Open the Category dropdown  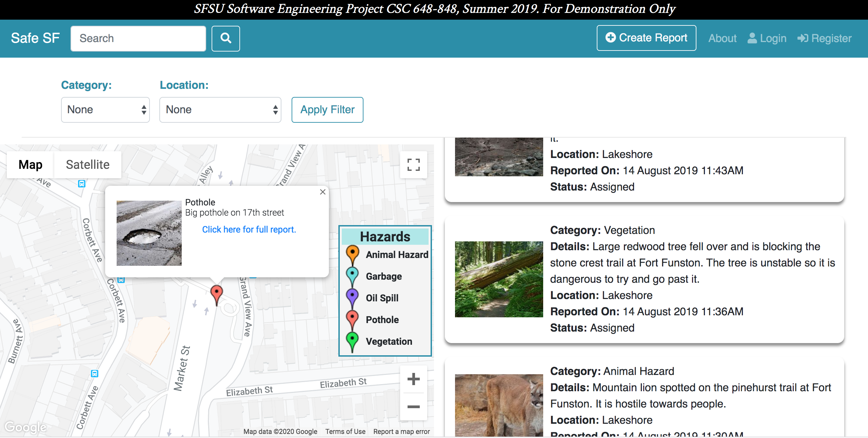coord(105,110)
